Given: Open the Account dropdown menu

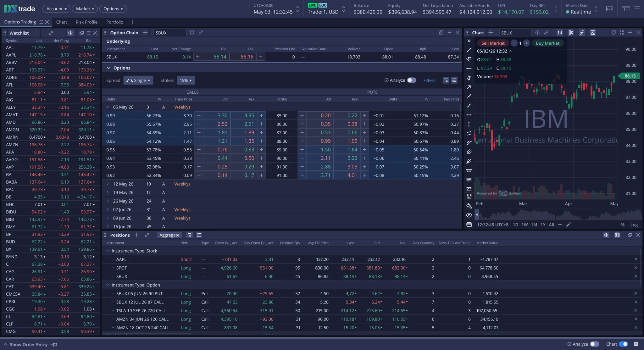Looking at the screenshot, I should 56,9.
